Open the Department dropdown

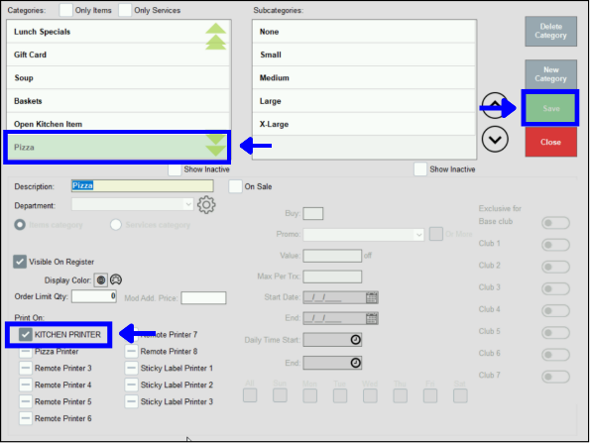tap(132, 204)
